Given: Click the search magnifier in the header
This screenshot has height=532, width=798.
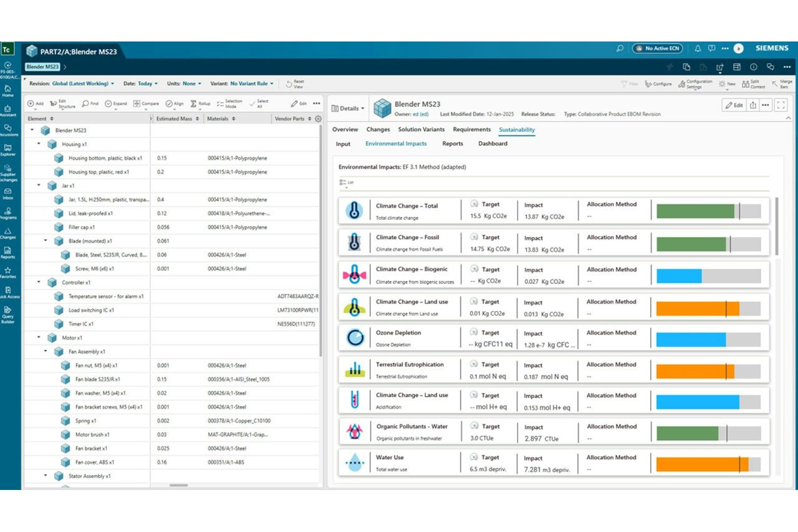Looking at the screenshot, I should coord(620,49).
